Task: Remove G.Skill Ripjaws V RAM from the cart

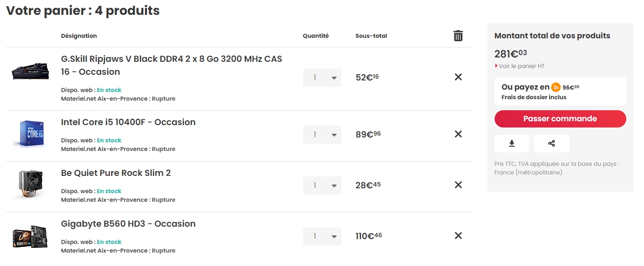Action: pos(458,77)
